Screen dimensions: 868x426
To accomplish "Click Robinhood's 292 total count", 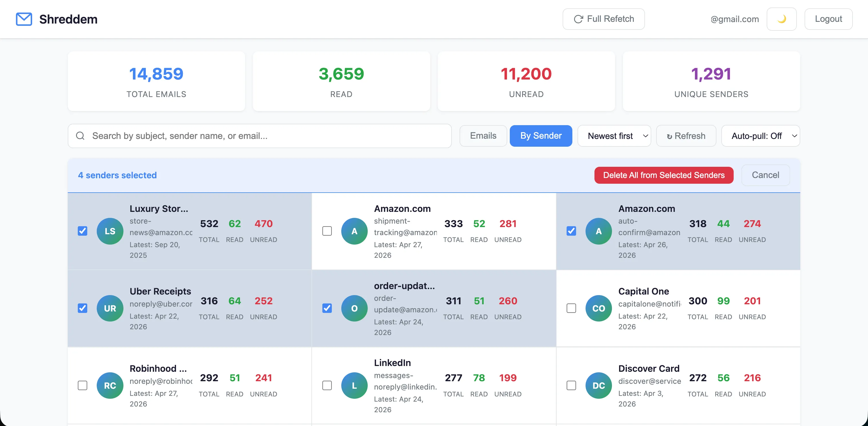I will [209, 378].
